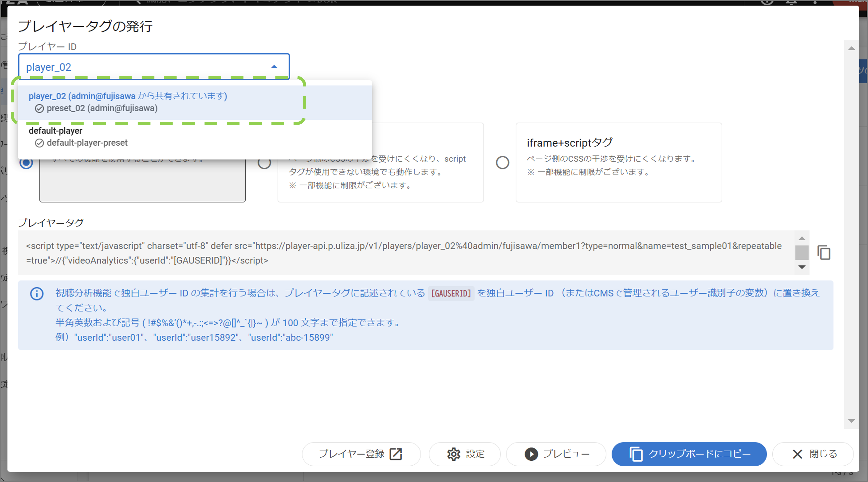Screen dimensions: 868x482
Task: Click the clipboard icon on copy button
Action: (636, 454)
